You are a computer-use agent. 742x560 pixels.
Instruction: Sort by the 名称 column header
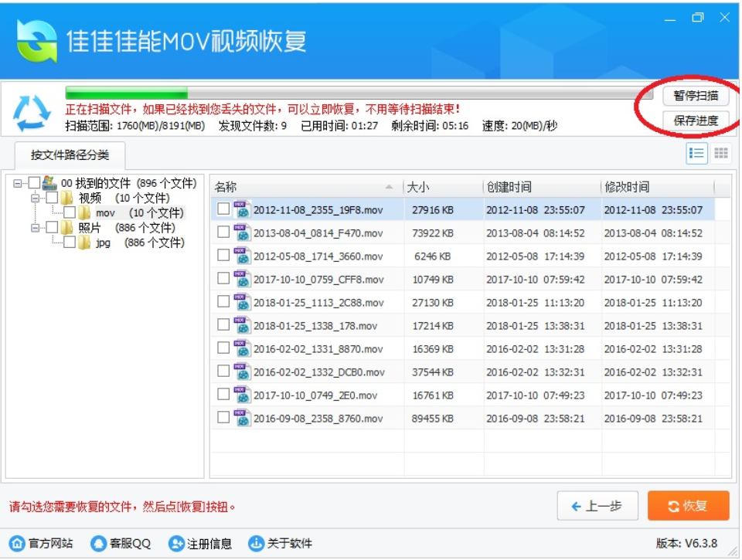tap(307, 187)
